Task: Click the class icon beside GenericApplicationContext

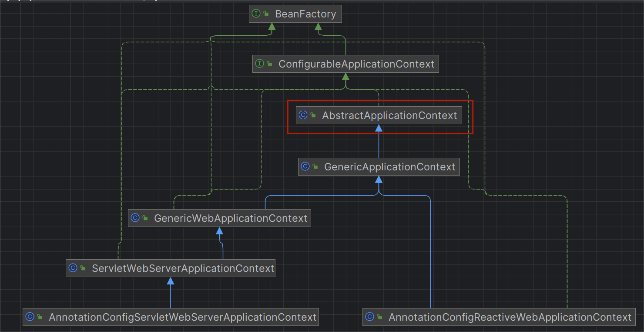Action: click(x=305, y=166)
